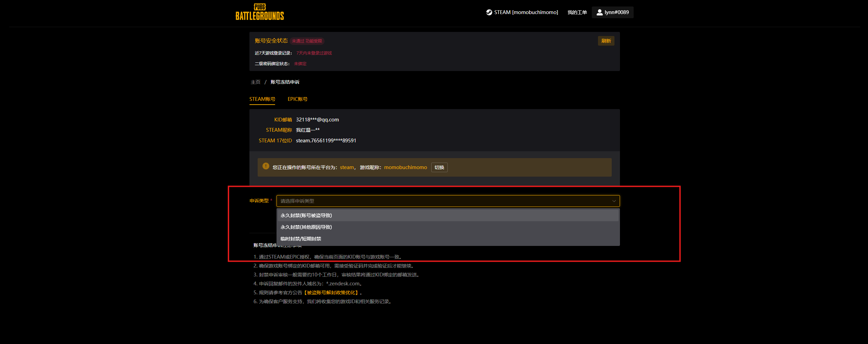
Task: Click the Steam logo icon in header
Action: click(489, 12)
